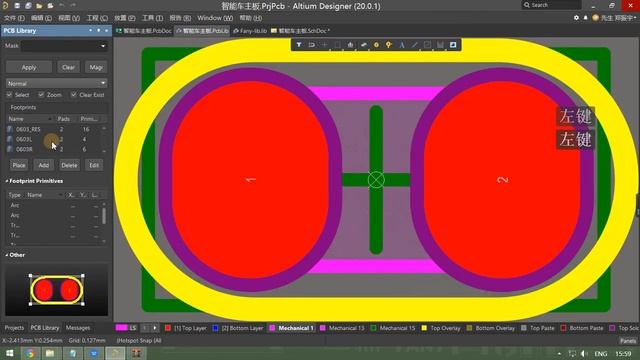
Task: Open the 放置 (P) menu
Action: coord(124,18)
